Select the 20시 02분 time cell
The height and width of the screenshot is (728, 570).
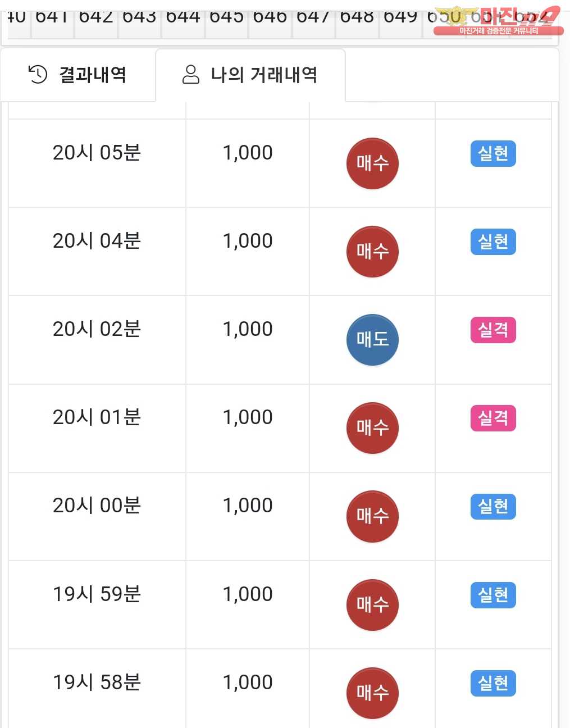click(x=97, y=329)
